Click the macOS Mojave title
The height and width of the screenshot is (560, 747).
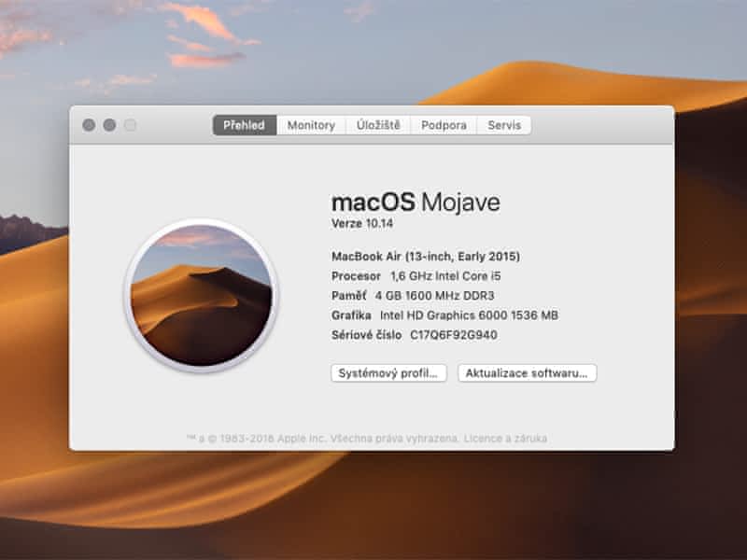(x=416, y=203)
